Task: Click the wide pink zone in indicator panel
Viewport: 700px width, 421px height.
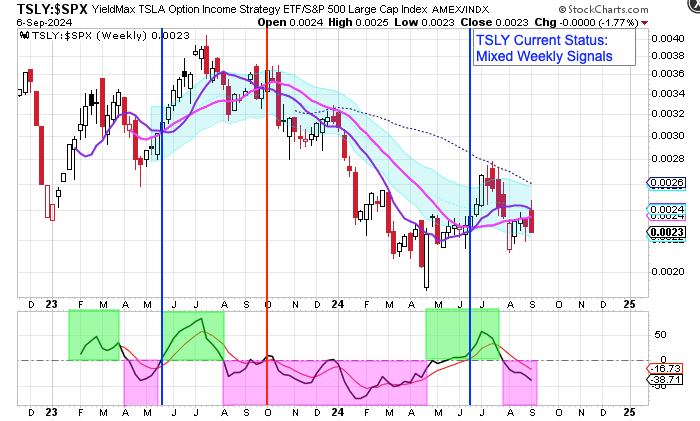Action: pos(323,382)
